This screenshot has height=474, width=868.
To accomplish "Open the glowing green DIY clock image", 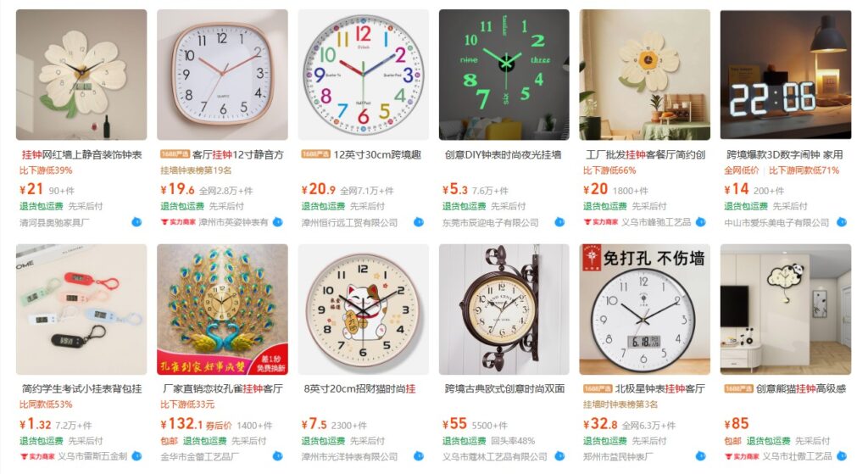I will coord(504,75).
